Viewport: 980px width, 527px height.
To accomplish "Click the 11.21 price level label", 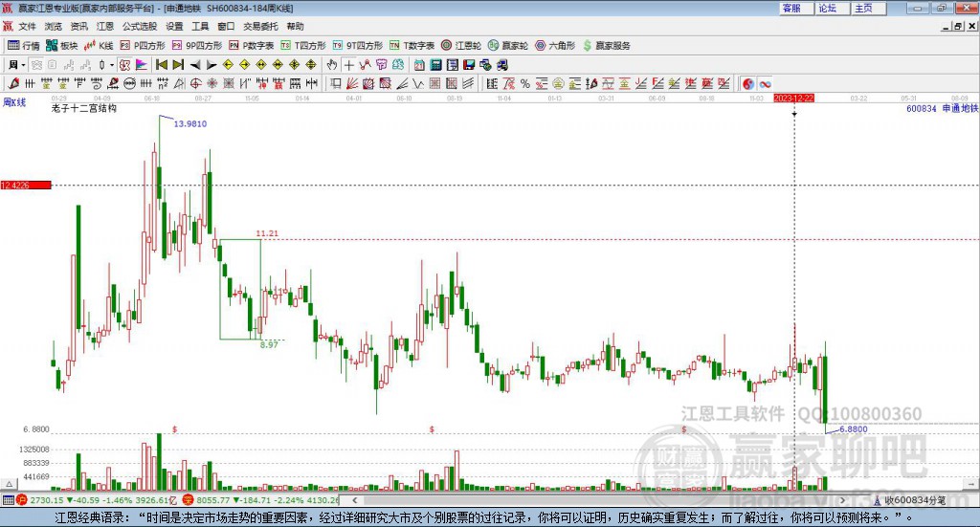I will point(267,233).
